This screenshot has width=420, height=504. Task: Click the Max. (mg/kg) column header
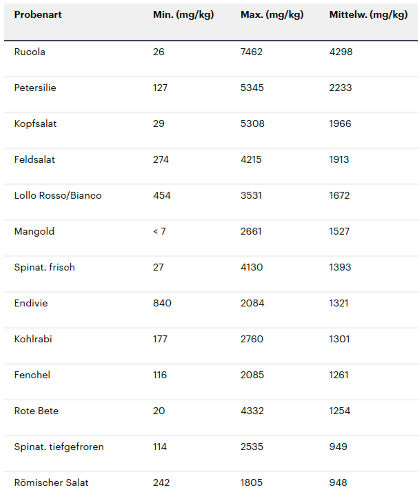tap(272, 15)
